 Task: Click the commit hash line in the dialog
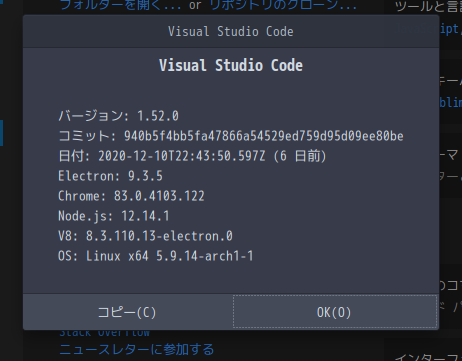click(x=231, y=136)
